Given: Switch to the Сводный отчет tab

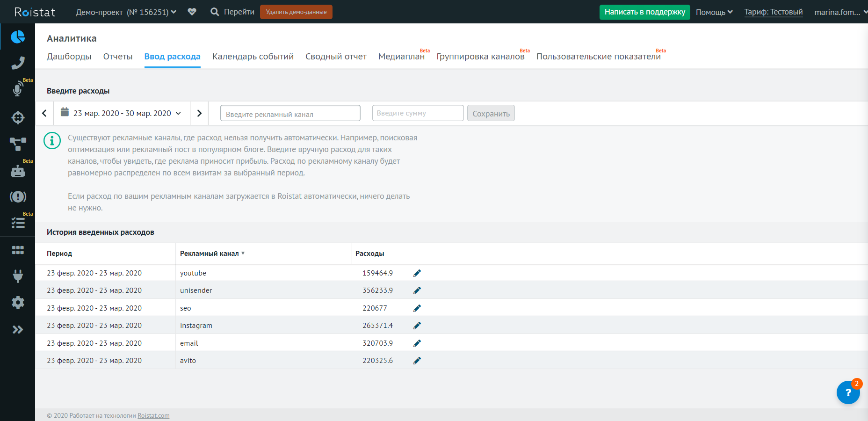Looking at the screenshot, I should [x=336, y=57].
